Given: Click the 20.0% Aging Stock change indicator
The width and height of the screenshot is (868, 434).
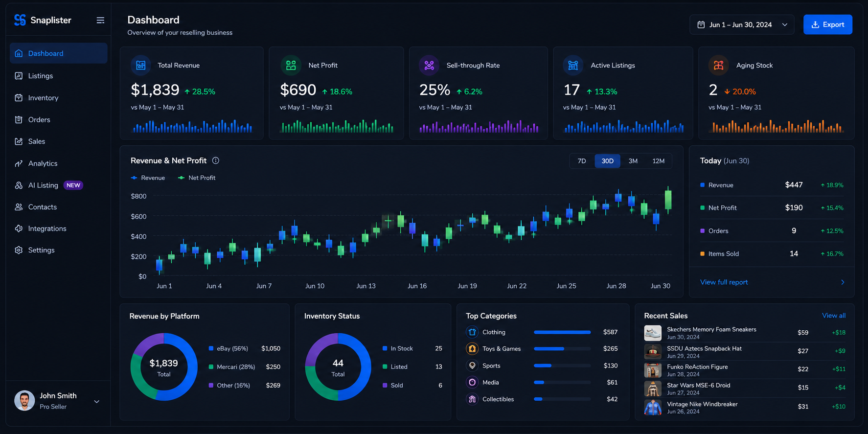Looking at the screenshot, I should pyautogui.click(x=740, y=91).
